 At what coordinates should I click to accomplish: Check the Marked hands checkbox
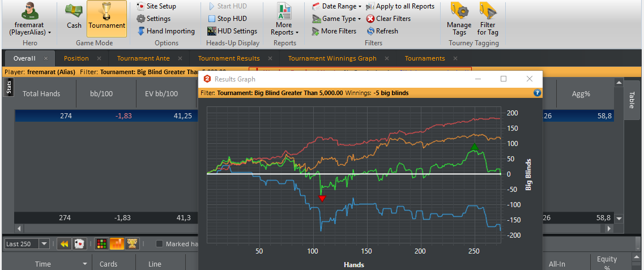(159, 244)
